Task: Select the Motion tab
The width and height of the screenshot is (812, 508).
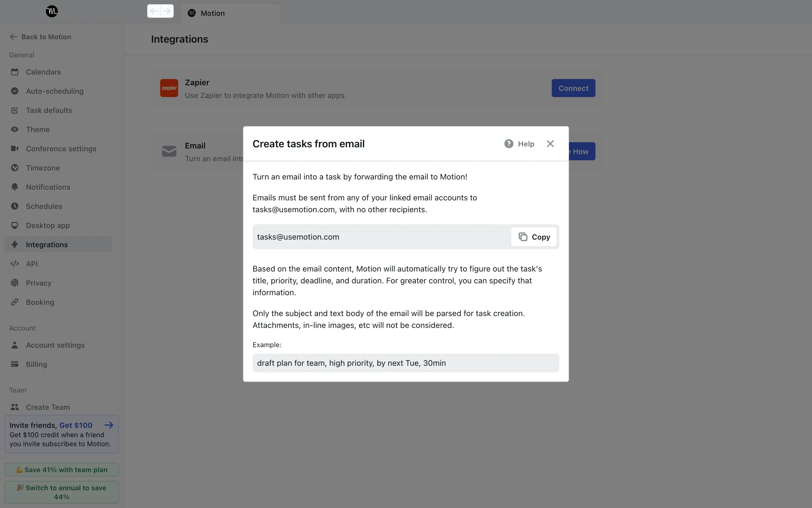Action: [x=231, y=14]
